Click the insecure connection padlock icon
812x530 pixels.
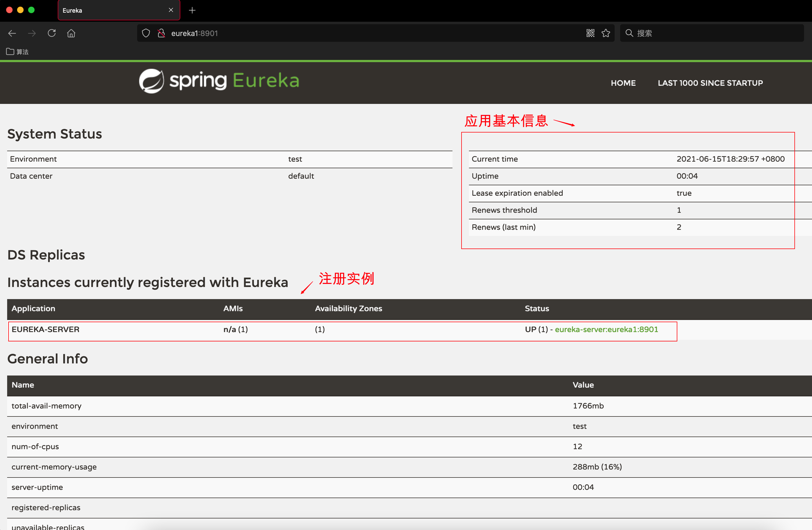[x=161, y=33]
